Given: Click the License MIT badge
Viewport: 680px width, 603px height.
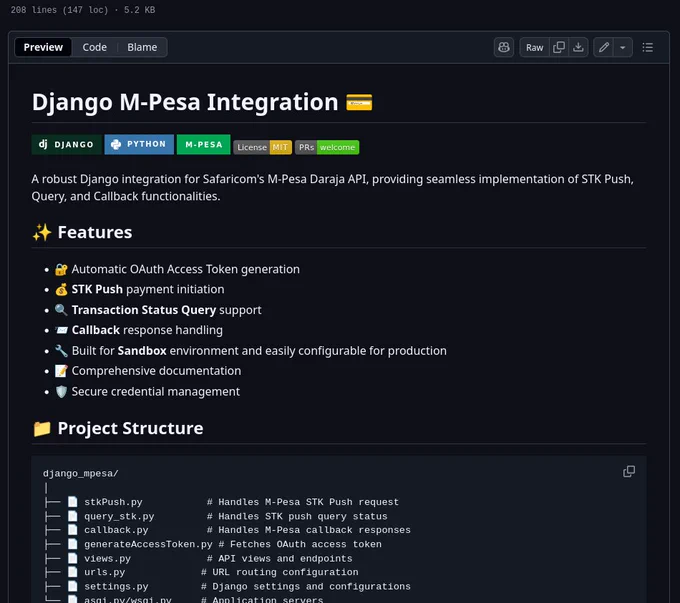Looking at the screenshot, I should pos(262,147).
